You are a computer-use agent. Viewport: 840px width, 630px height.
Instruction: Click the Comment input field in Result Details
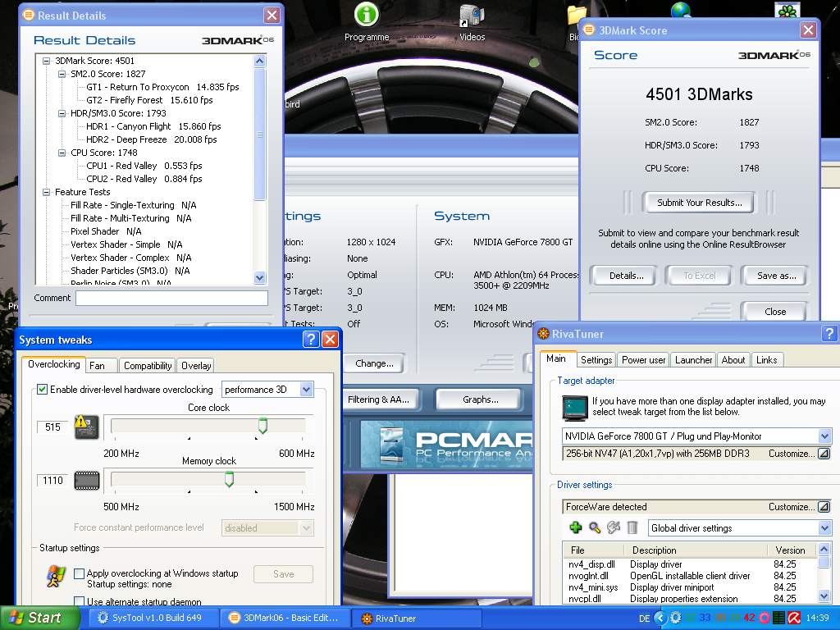coord(171,298)
